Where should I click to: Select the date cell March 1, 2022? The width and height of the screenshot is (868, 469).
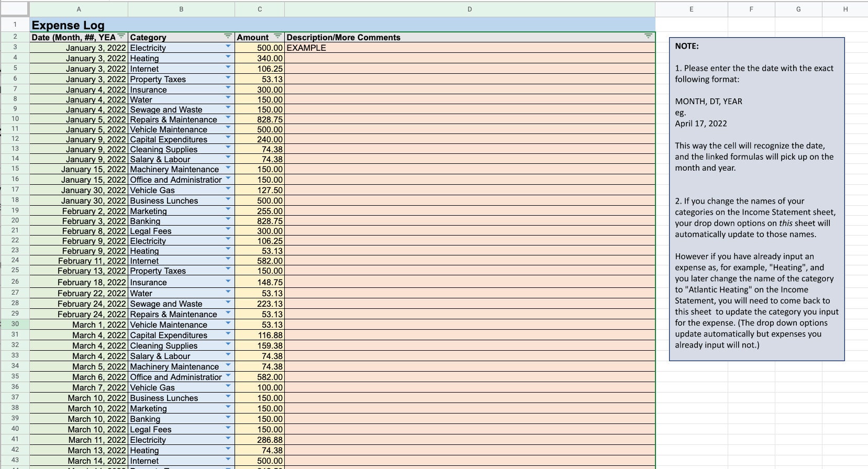tap(79, 325)
